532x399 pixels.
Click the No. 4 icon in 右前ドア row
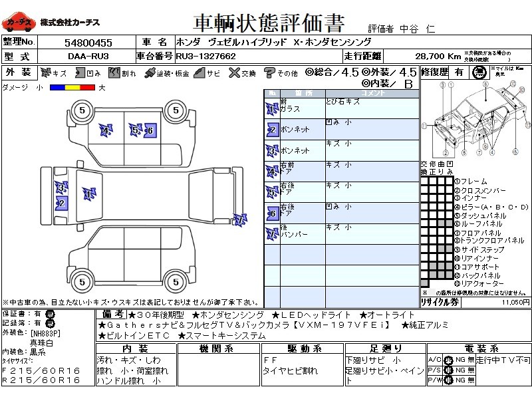click(272, 172)
